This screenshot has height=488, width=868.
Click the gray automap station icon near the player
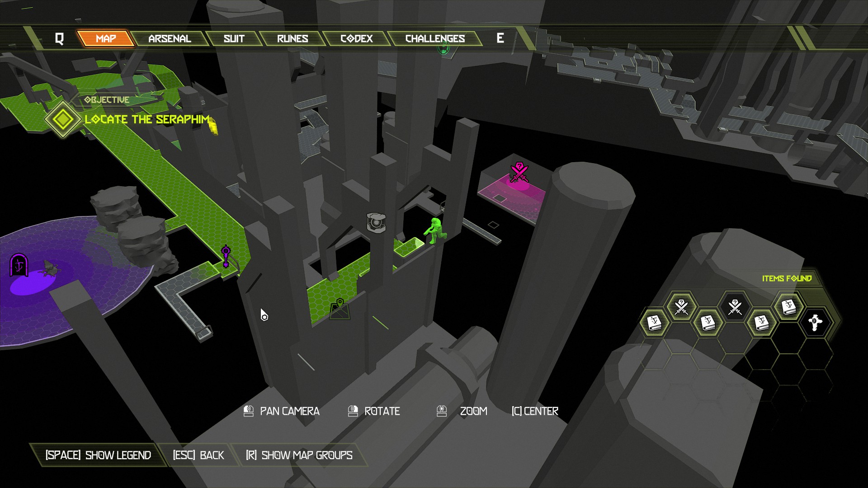pyautogui.click(x=376, y=223)
